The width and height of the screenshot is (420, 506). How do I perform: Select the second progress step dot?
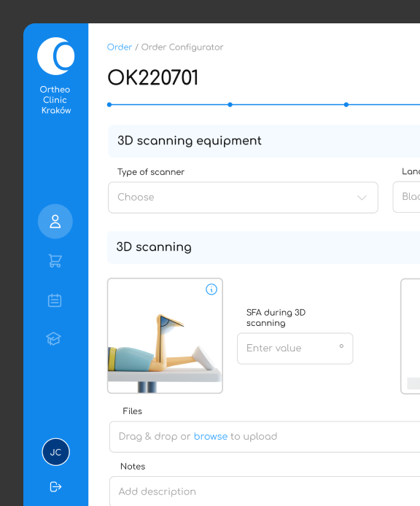230,104
